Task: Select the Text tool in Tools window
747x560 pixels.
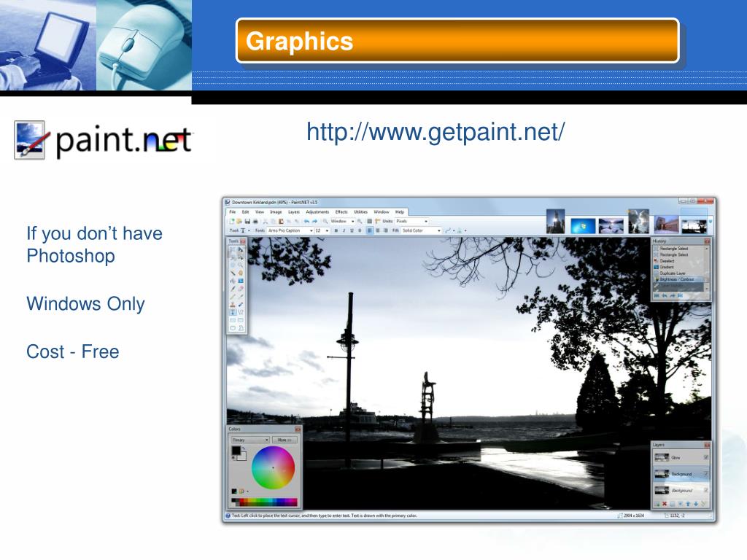Action: pyautogui.click(x=233, y=312)
